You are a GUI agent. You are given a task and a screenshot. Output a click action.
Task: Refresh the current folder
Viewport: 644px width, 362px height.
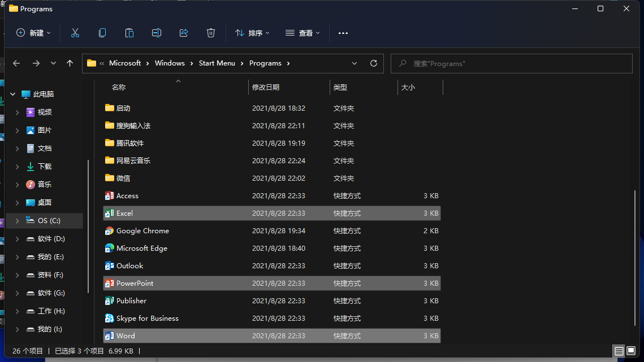coord(373,63)
